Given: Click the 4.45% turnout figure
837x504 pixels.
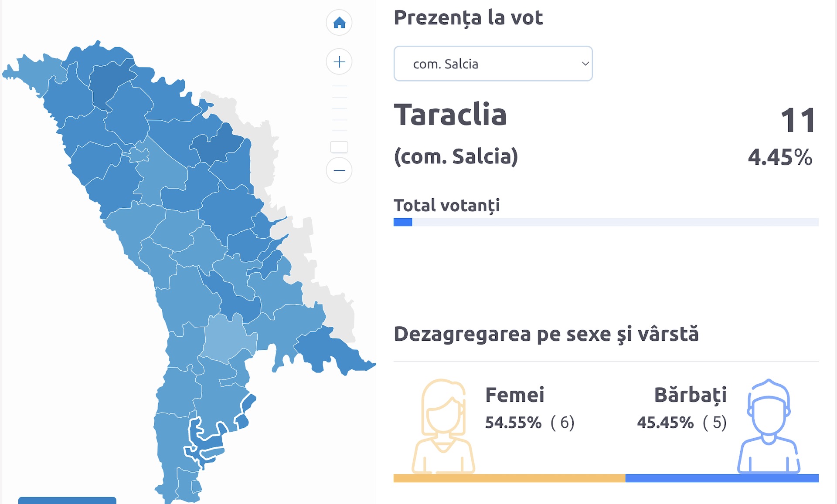Looking at the screenshot, I should [x=780, y=157].
